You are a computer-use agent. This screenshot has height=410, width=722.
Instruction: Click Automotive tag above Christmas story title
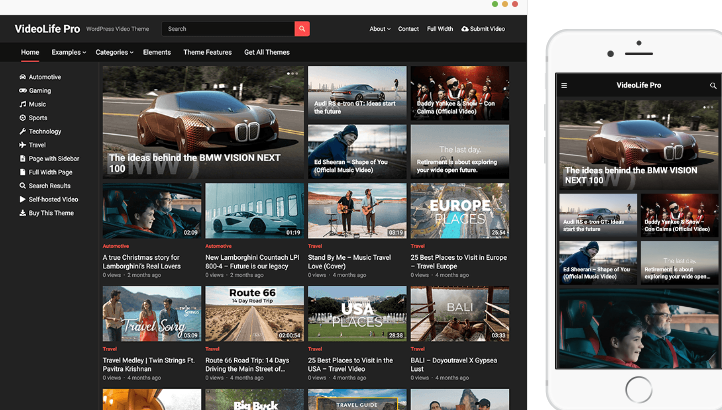click(116, 246)
